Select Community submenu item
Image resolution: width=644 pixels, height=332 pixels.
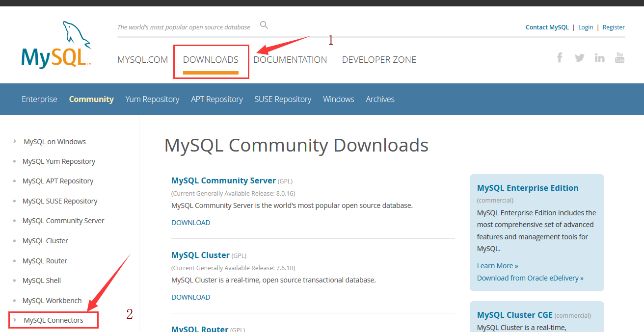point(91,99)
